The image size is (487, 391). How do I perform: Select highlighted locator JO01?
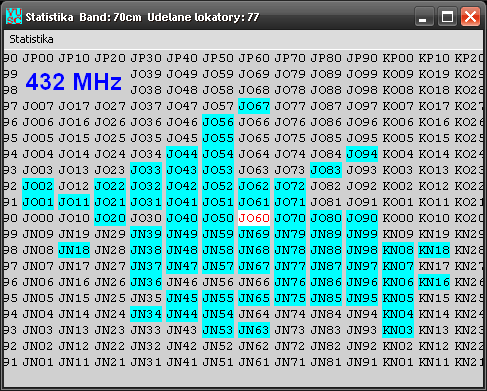(x=38, y=202)
